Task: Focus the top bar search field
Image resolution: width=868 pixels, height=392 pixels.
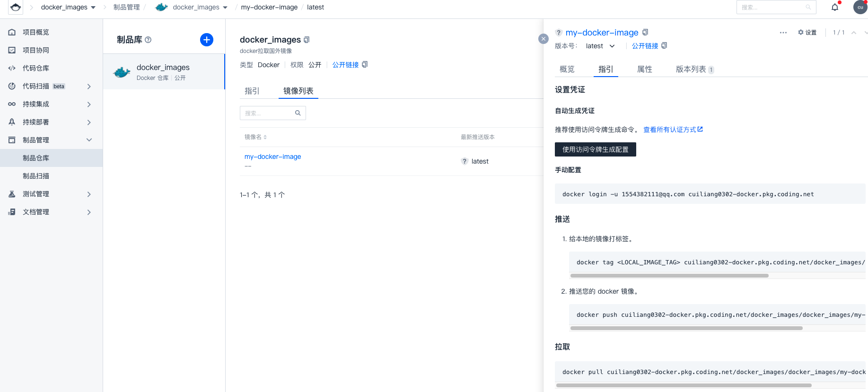Action: click(x=776, y=7)
